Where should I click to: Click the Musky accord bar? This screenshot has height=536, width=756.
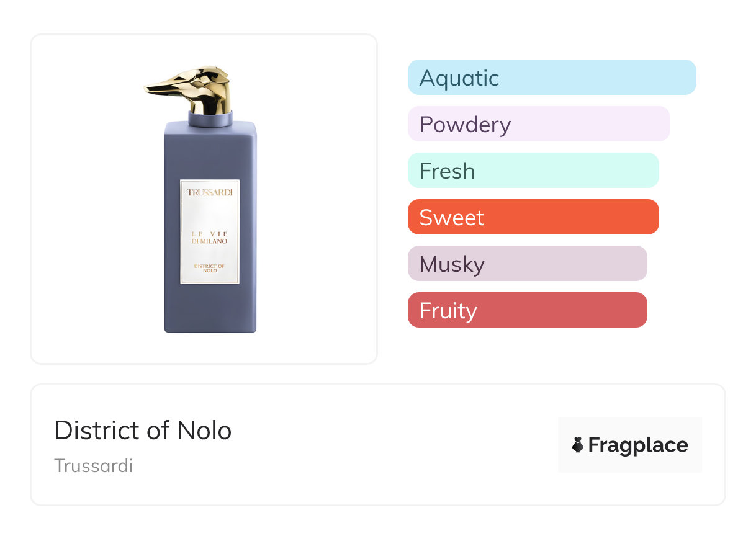(x=527, y=264)
